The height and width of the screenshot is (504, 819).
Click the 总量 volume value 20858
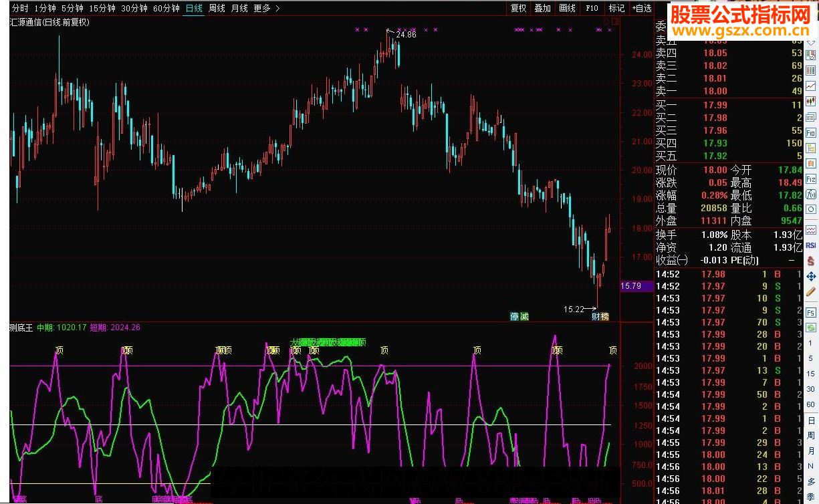[x=713, y=209]
